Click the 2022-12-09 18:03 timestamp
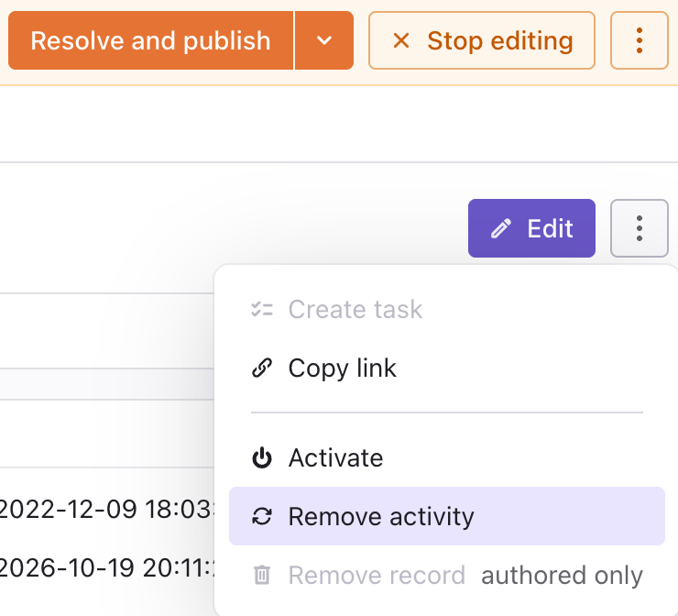678x616 pixels. (106, 509)
